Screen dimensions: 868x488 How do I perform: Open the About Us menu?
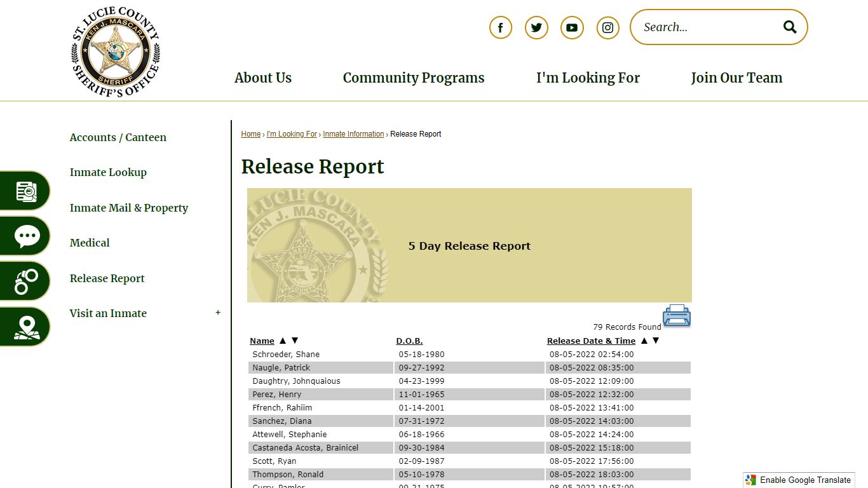(x=263, y=78)
